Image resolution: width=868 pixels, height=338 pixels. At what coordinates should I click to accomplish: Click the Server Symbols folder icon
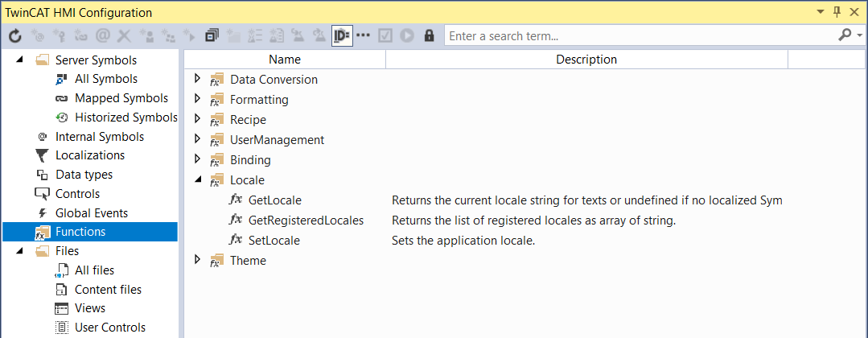(x=42, y=60)
